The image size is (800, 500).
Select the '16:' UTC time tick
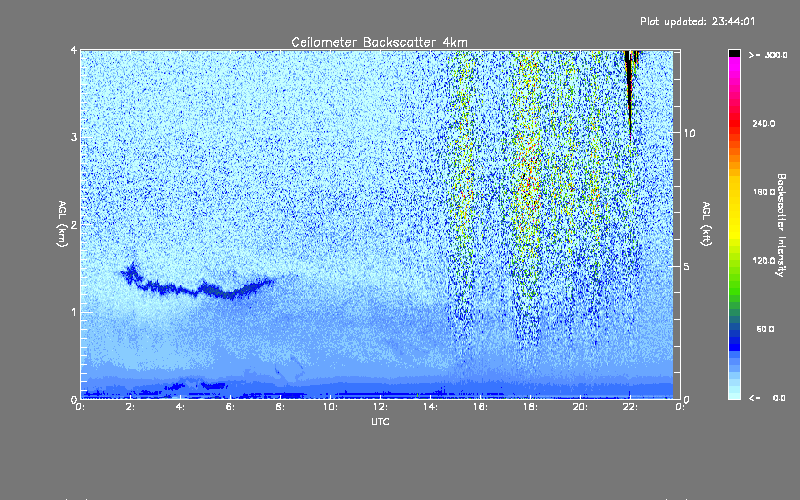(481, 407)
